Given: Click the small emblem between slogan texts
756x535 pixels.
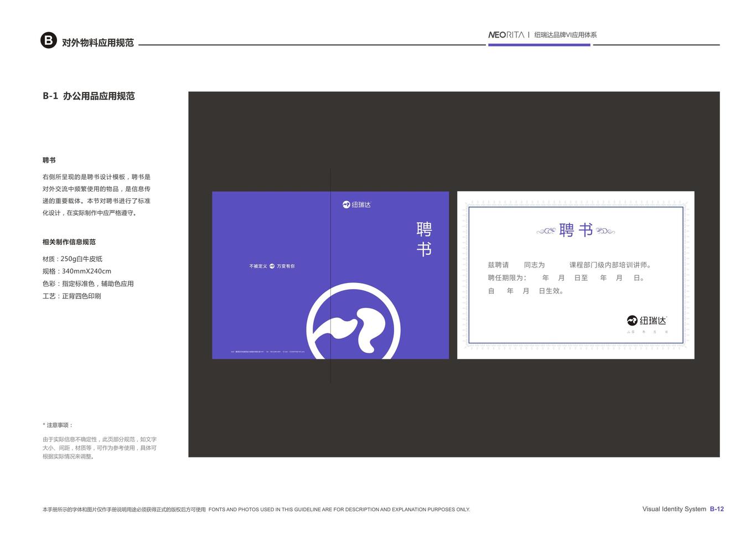Looking at the screenshot, I should pyautogui.click(x=272, y=266).
